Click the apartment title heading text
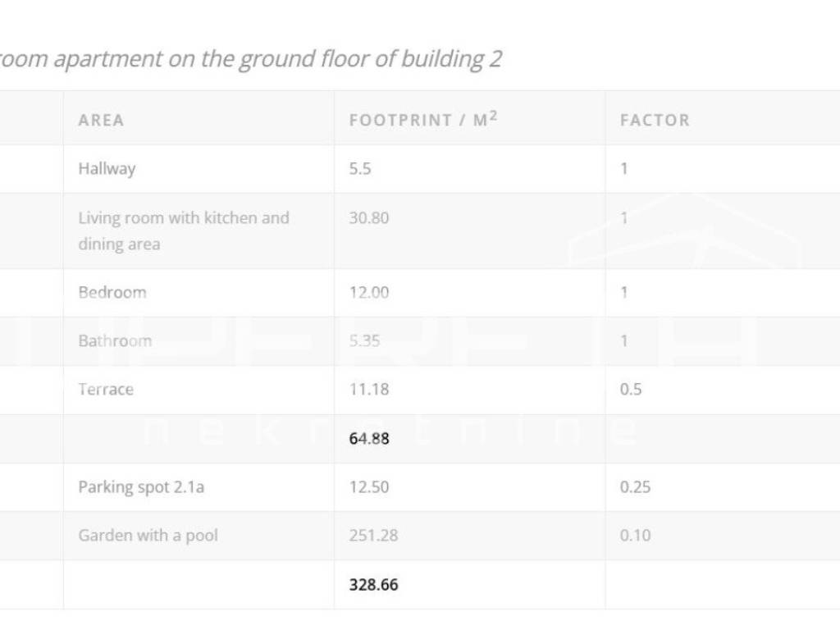840x630 pixels. [x=250, y=59]
